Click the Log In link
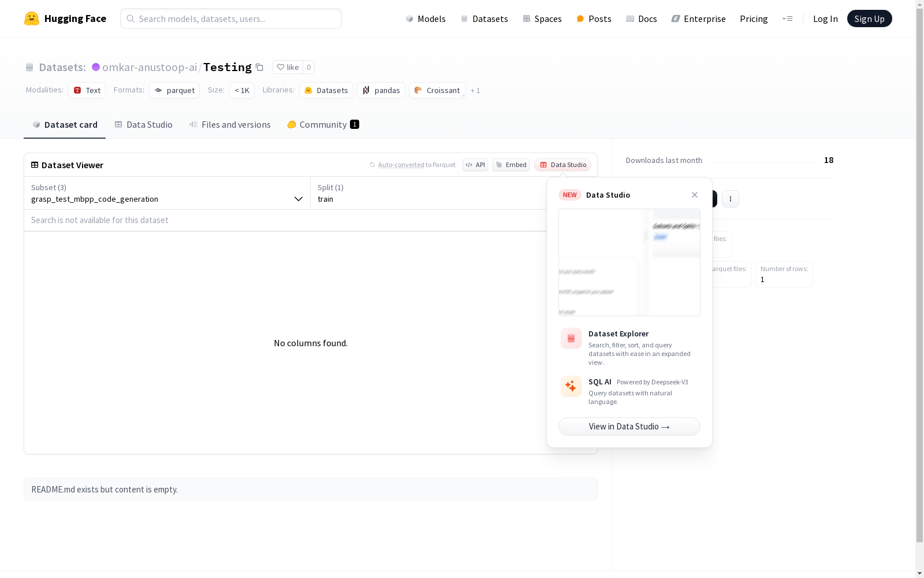The image size is (924, 578). click(825, 18)
